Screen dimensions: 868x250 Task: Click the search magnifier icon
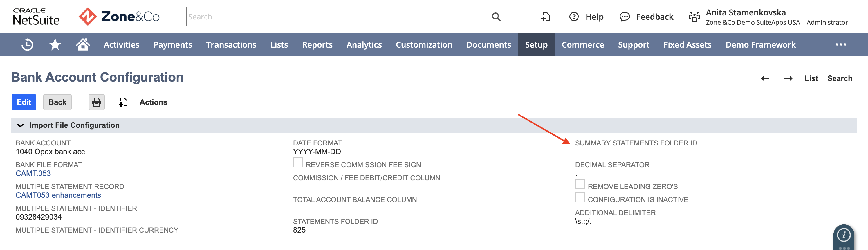496,17
